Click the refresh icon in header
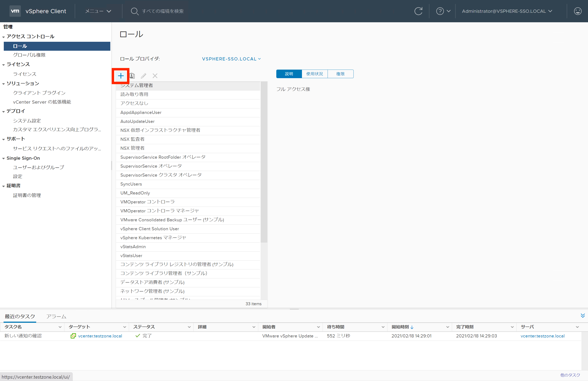Screen dimensions: 588x381 coord(418,11)
